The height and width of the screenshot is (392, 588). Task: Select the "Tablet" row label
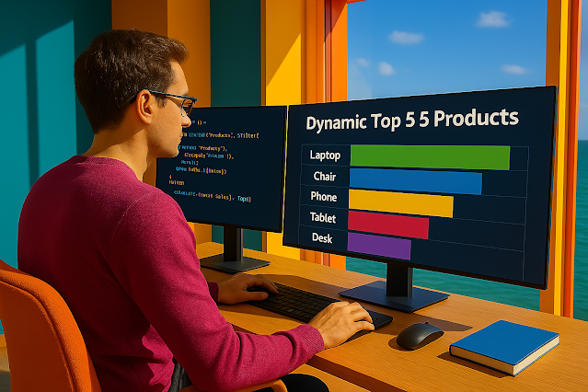tap(323, 217)
